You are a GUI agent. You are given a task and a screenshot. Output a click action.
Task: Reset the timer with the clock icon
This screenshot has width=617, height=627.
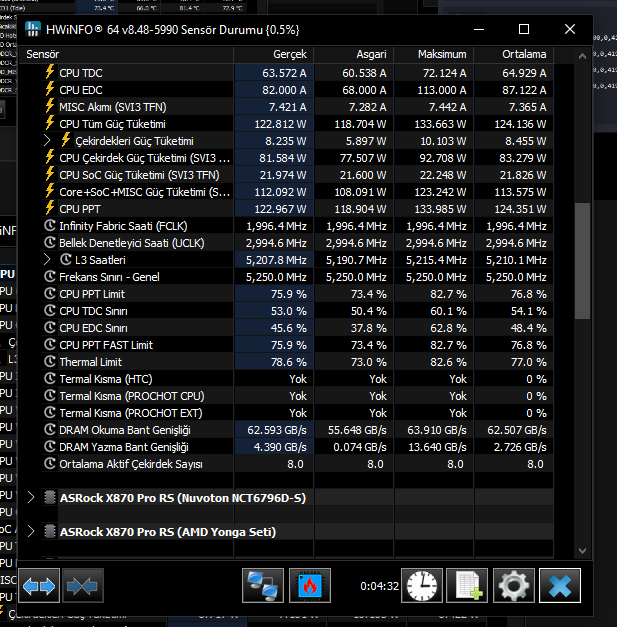pyautogui.click(x=422, y=586)
